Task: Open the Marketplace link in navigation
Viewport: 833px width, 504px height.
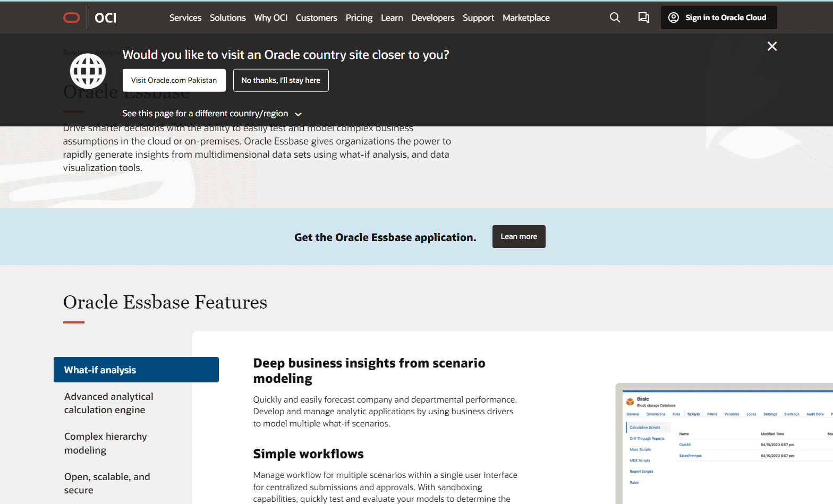Action: click(x=526, y=18)
